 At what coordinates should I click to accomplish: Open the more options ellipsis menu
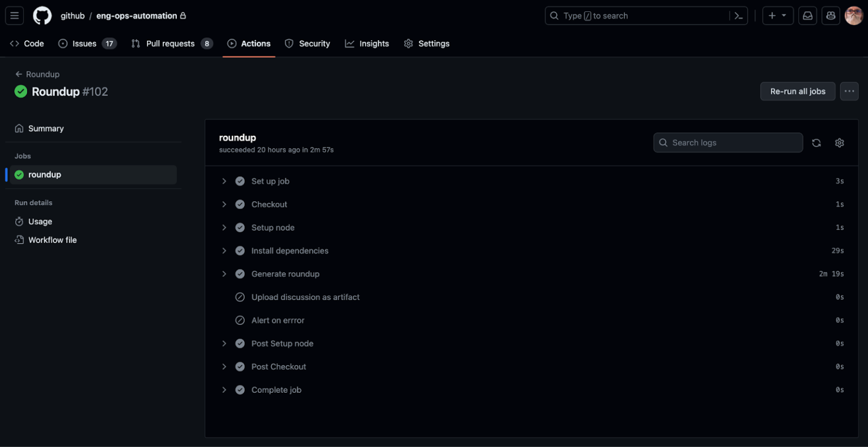[849, 91]
